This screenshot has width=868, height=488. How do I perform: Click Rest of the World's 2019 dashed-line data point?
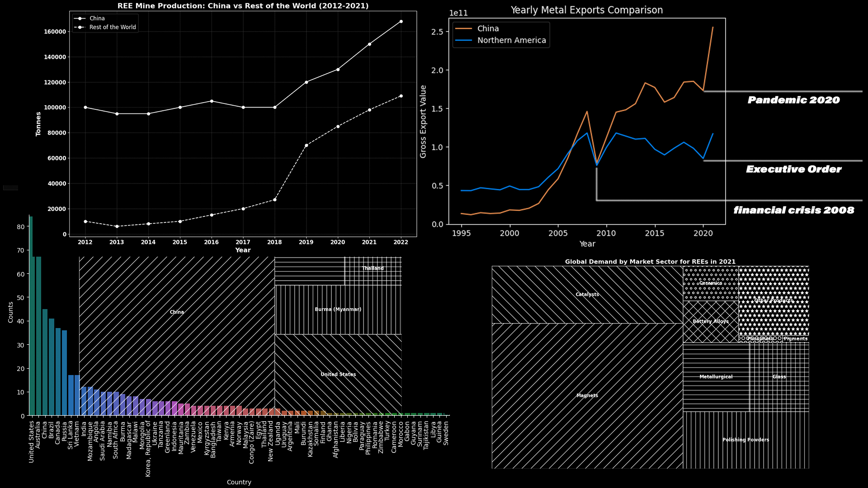click(x=306, y=145)
